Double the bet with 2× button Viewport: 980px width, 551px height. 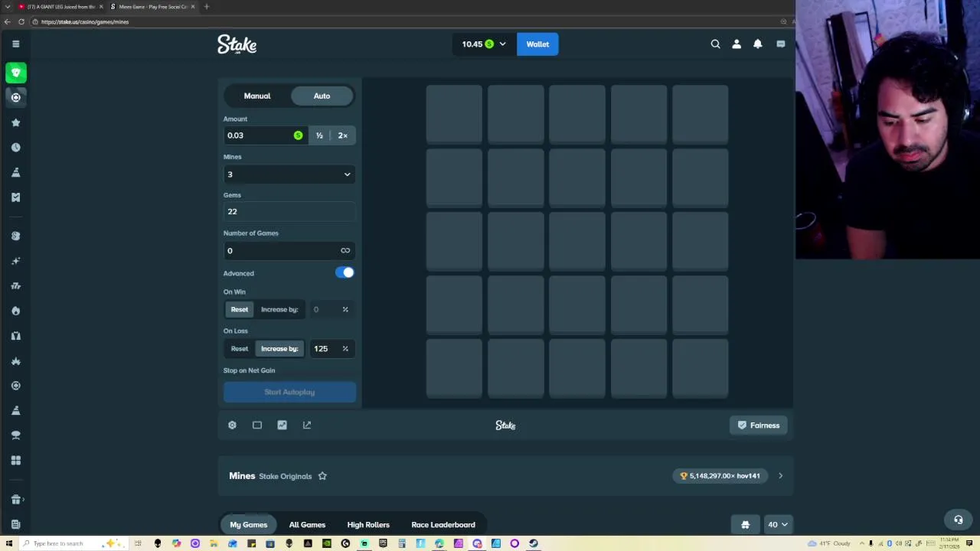click(x=343, y=135)
